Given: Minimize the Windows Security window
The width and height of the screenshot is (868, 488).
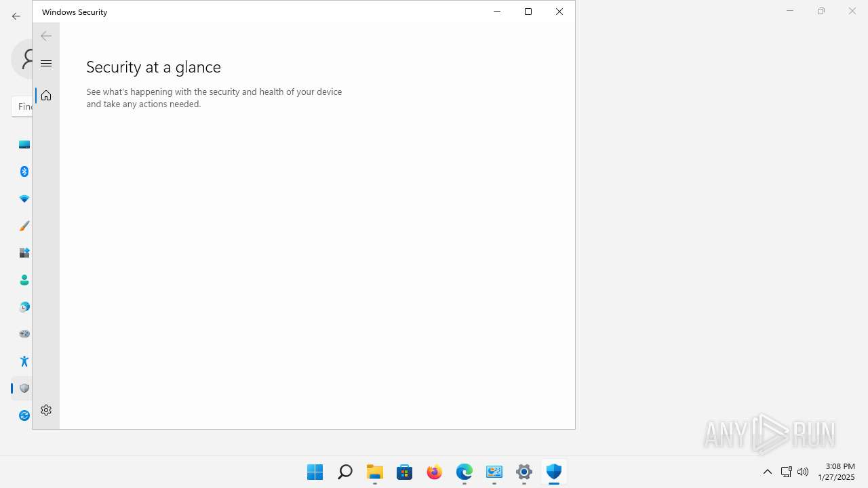Looking at the screenshot, I should point(497,12).
